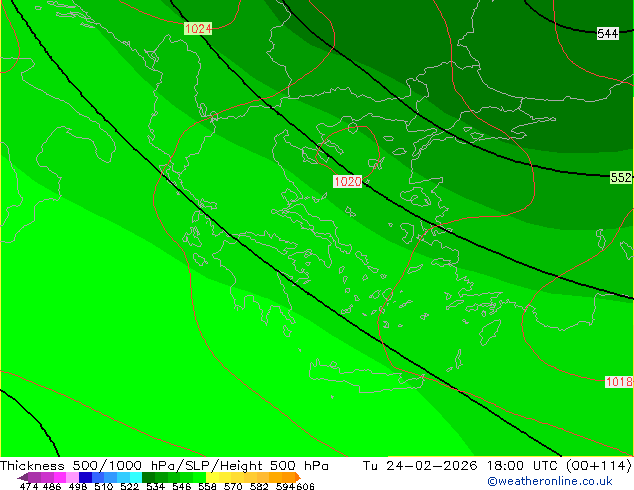The width and height of the screenshot is (634, 490).
Task: Click the purple left arrow of legend
Action: 23,477
